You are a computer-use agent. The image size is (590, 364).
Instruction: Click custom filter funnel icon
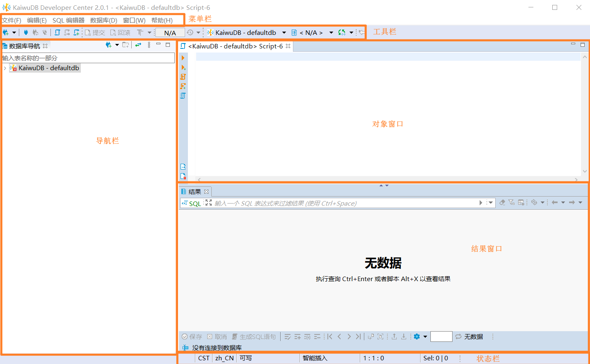point(511,202)
